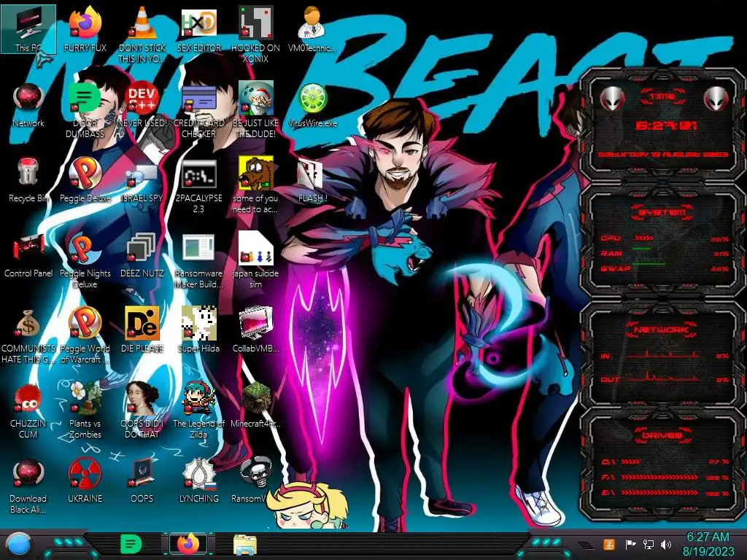Open the 2PACALYPSE 2.3 command prompt icon
This screenshot has height=560, width=747.
[199, 184]
